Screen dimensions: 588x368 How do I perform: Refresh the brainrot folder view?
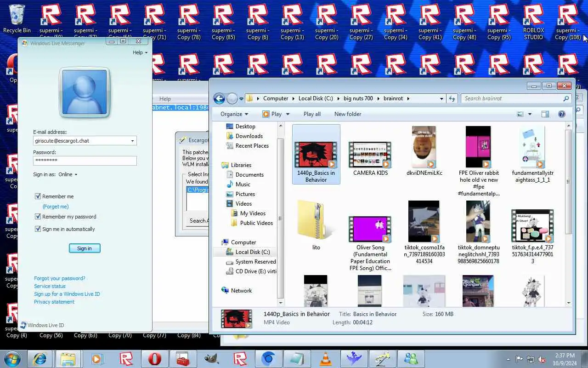click(x=452, y=98)
